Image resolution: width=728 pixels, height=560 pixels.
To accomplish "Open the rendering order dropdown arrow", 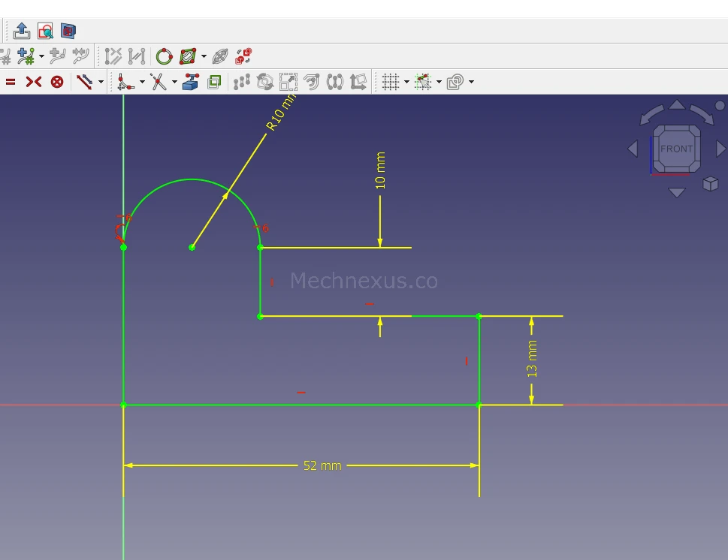I will click(471, 82).
